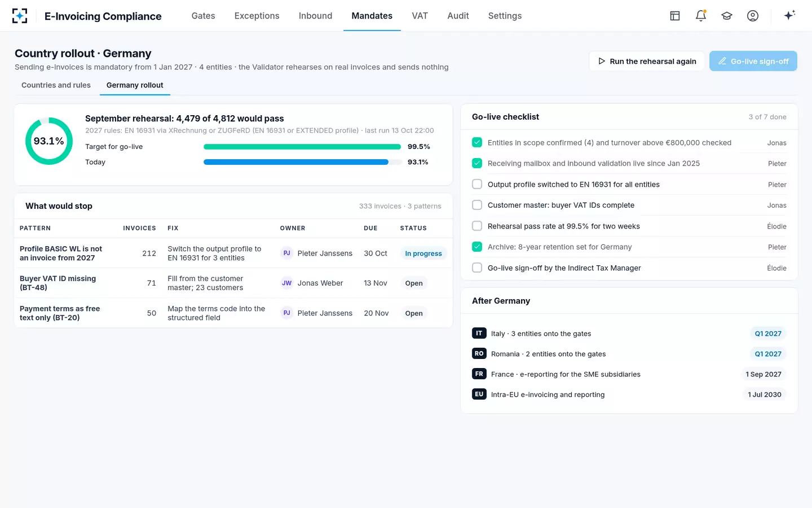The image size is (812, 508).
Task: Click the E-Invoicing Compliance app logo
Action: [20, 16]
